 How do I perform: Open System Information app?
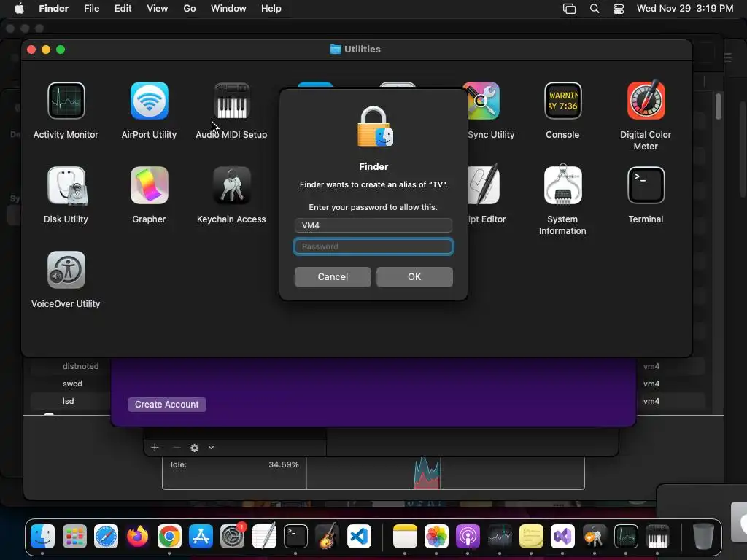coord(562,184)
